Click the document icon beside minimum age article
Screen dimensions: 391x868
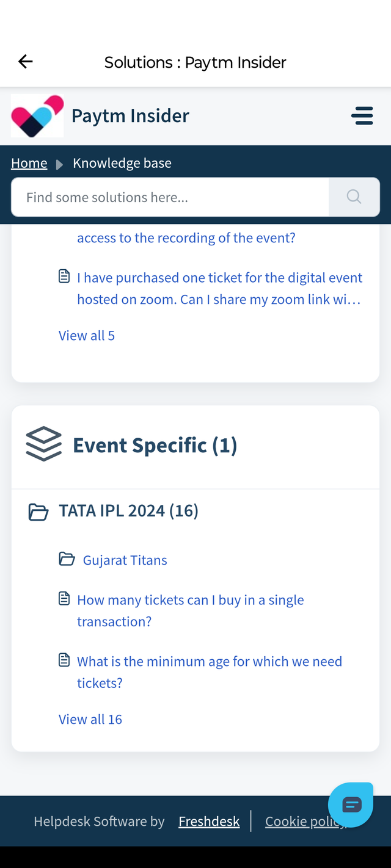click(x=64, y=660)
